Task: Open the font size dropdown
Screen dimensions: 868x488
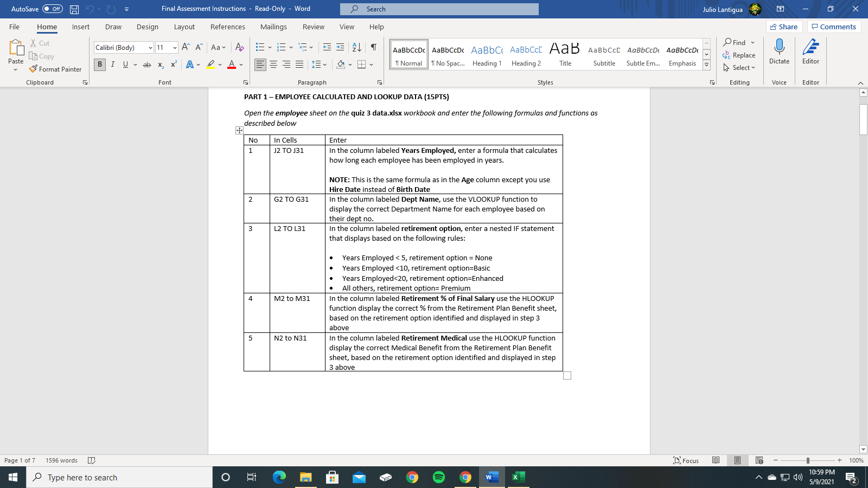Action: pos(175,47)
